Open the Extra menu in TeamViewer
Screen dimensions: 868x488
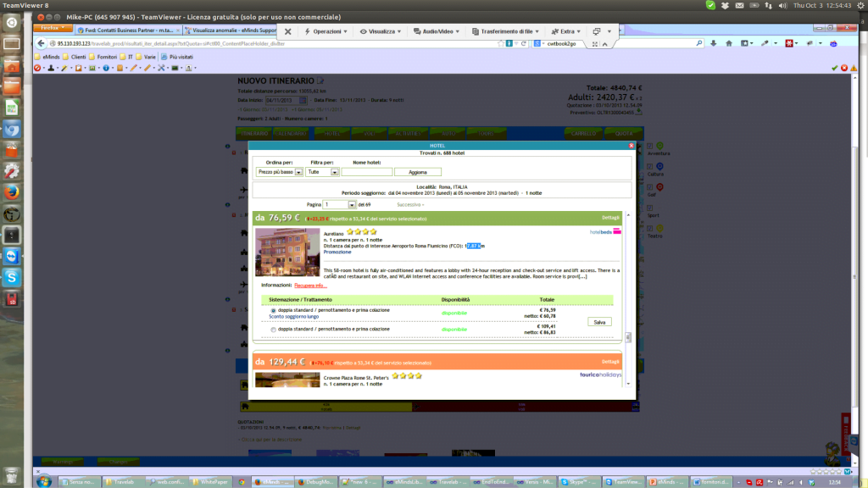tap(565, 31)
